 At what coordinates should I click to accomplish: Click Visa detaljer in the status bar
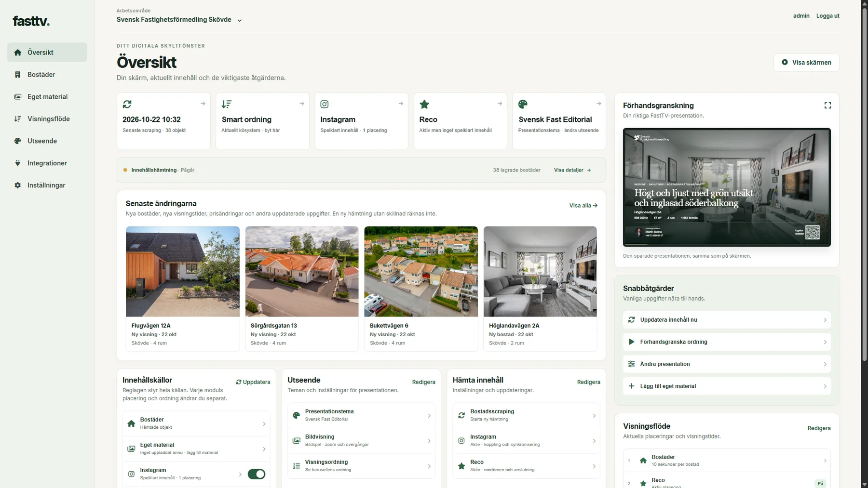click(572, 170)
